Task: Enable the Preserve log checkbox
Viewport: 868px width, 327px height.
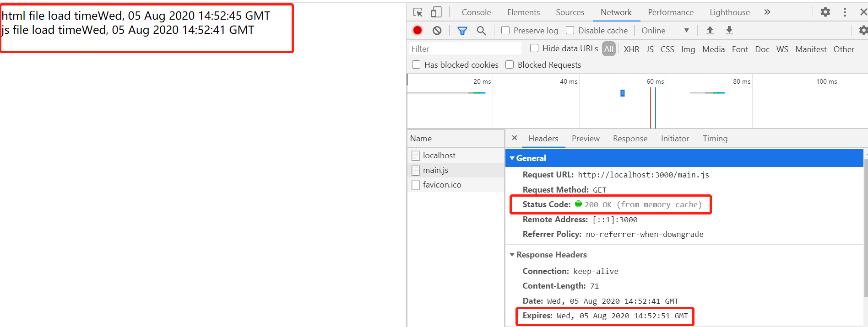Action: [505, 31]
